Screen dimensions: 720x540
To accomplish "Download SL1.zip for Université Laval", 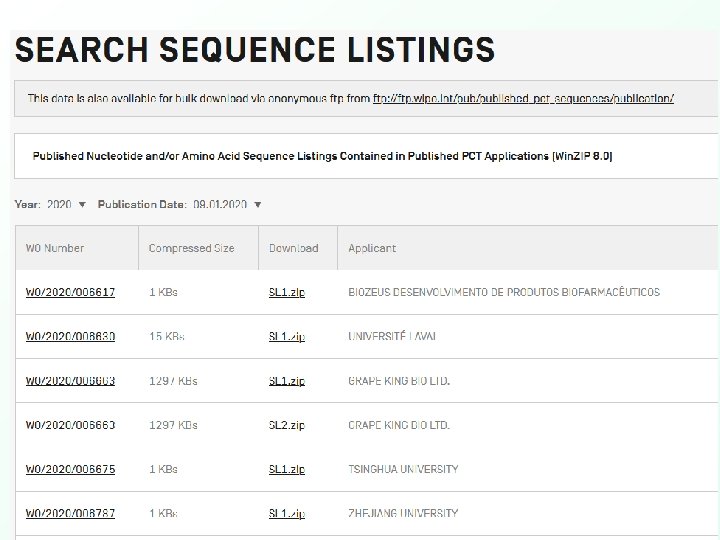I will (287, 336).
